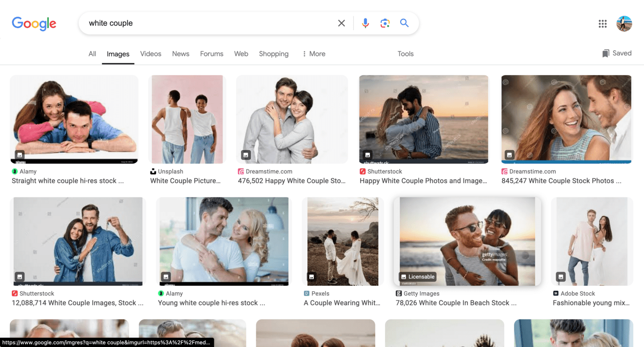Open Google Lens image search
Screen dimensions: 644x347
pos(385,23)
